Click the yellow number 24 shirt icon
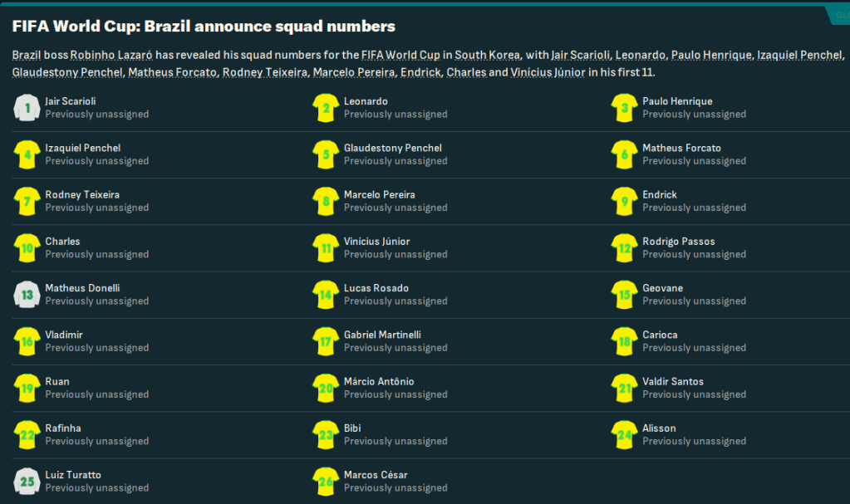850x504 pixels. pyautogui.click(x=624, y=435)
